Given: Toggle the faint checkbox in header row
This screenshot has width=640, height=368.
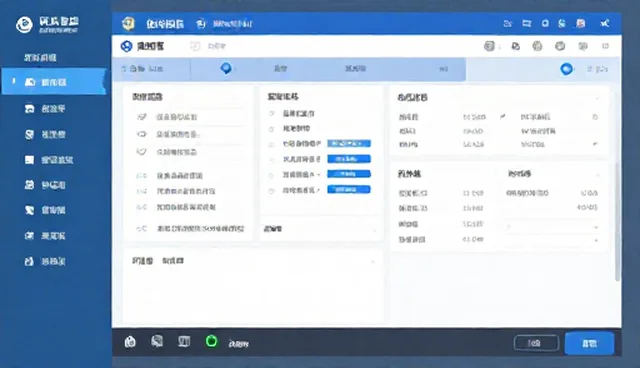Looking at the screenshot, I should (x=195, y=46).
